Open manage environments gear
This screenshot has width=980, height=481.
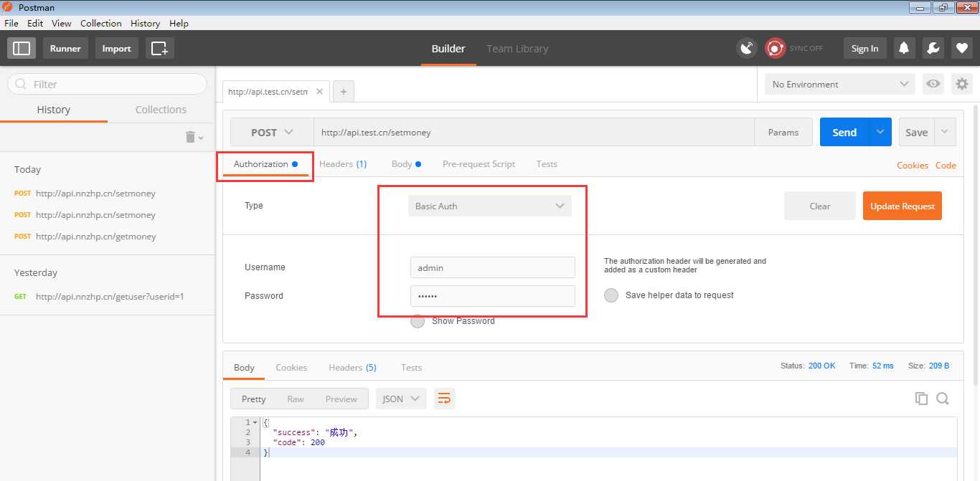tap(961, 84)
